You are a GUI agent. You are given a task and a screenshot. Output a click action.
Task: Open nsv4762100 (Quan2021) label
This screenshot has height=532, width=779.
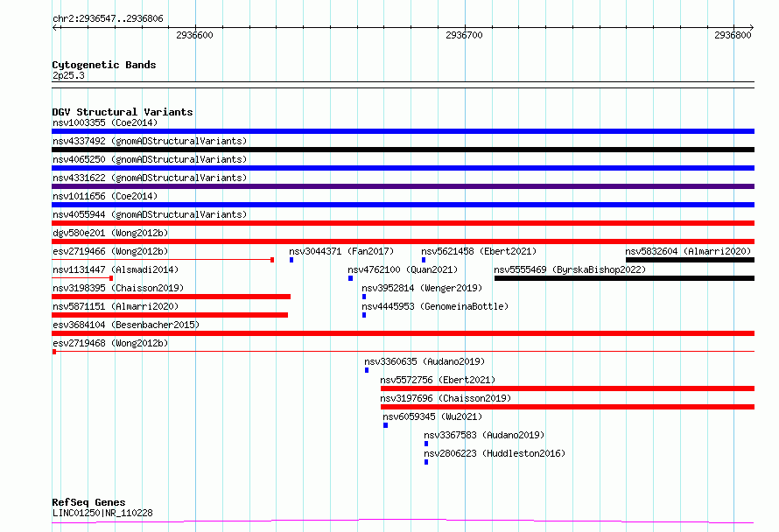coord(403,269)
